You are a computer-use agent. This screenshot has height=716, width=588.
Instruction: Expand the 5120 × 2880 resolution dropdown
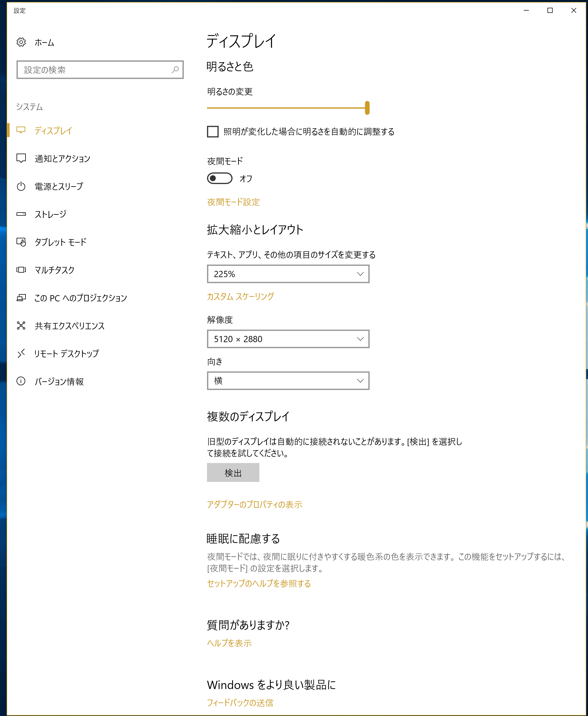(x=288, y=339)
